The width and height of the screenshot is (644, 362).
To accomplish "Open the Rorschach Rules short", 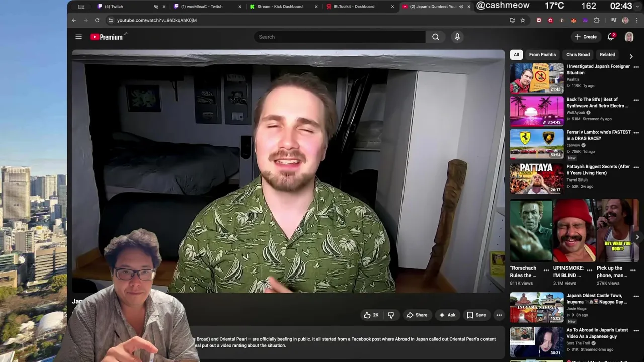I will pyautogui.click(x=531, y=230).
